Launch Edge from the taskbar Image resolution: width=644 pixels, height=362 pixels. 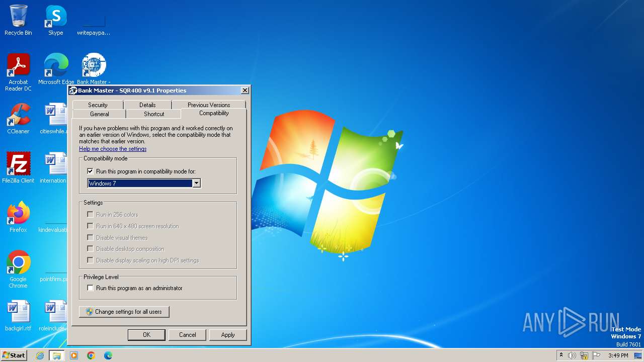108,355
